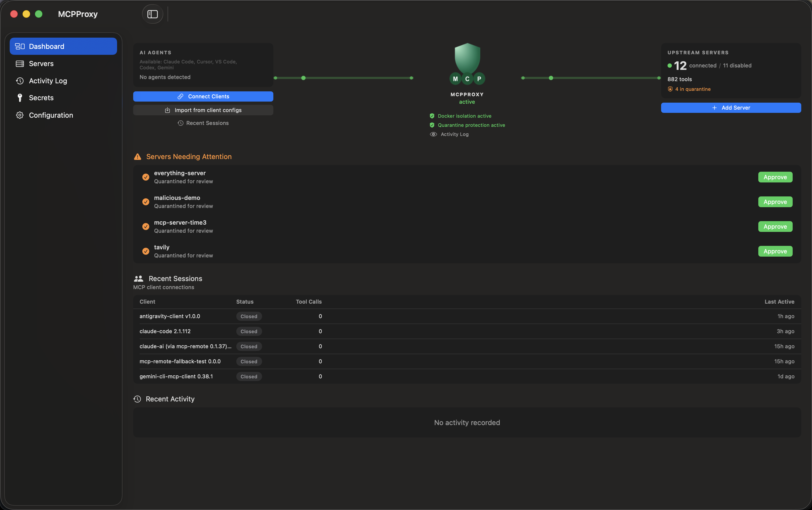
Task: Click the Secrets key icon
Action: click(x=20, y=98)
